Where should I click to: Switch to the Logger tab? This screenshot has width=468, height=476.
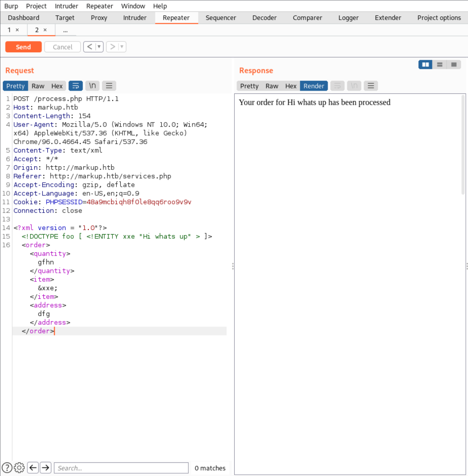pyautogui.click(x=349, y=18)
